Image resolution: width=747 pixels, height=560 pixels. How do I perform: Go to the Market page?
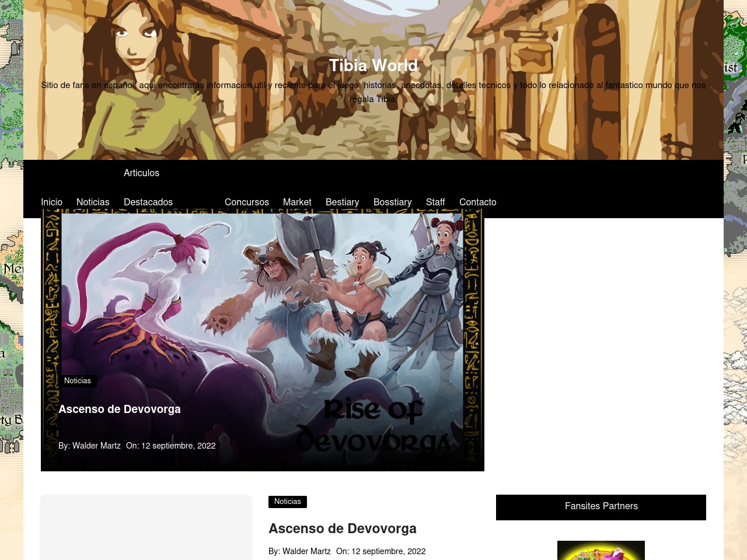(297, 202)
